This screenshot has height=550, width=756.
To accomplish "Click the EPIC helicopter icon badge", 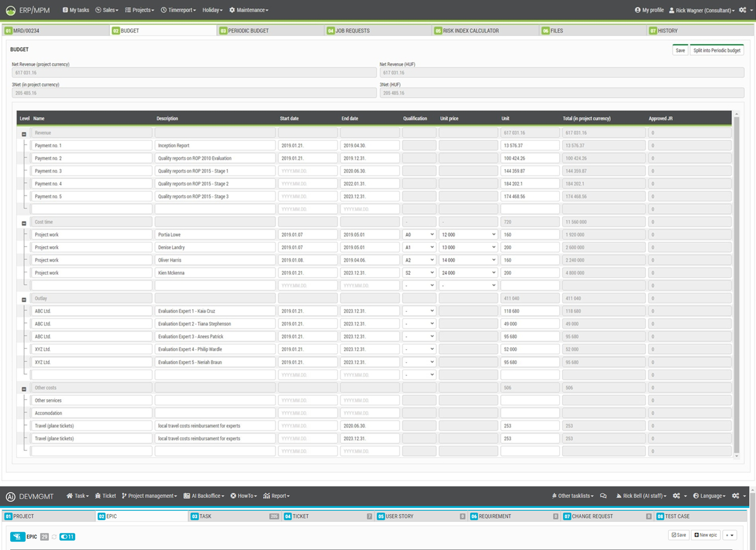I will click(17, 537).
